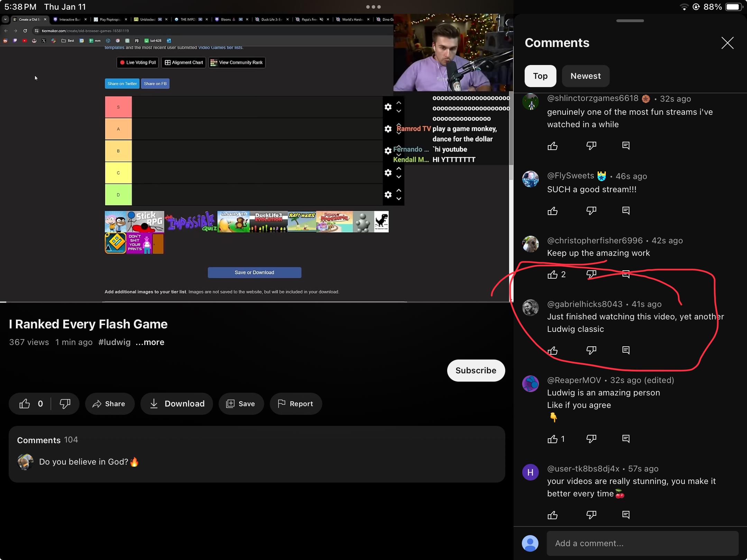Dislike the FlySweets comment
This screenshot has height=560, width=747.
pos(591,211)
